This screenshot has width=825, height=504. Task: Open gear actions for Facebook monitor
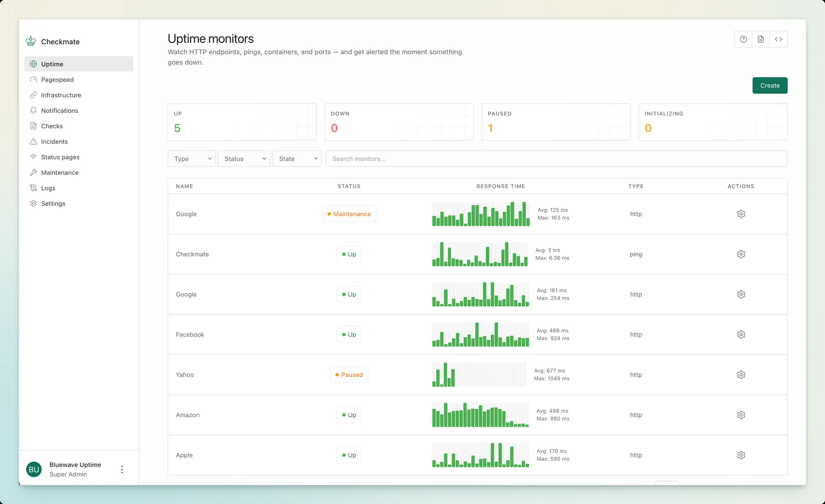(x=741, y=334)
